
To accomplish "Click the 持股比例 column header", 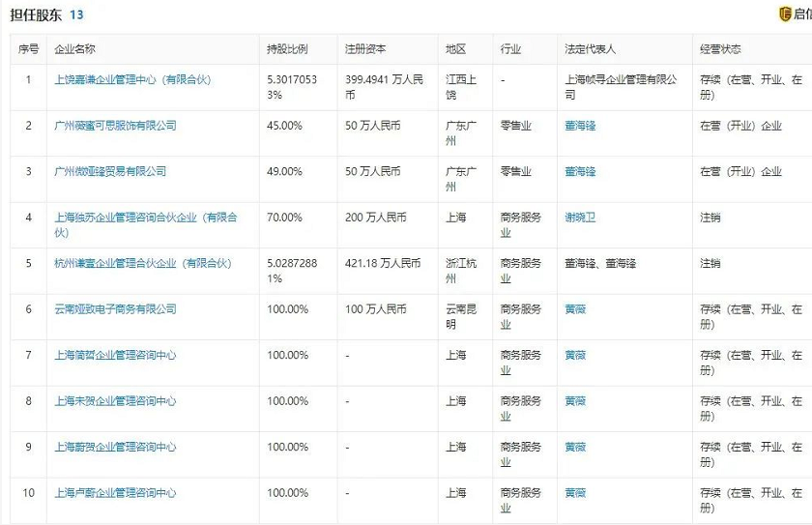I will click(x=287, y=49).
